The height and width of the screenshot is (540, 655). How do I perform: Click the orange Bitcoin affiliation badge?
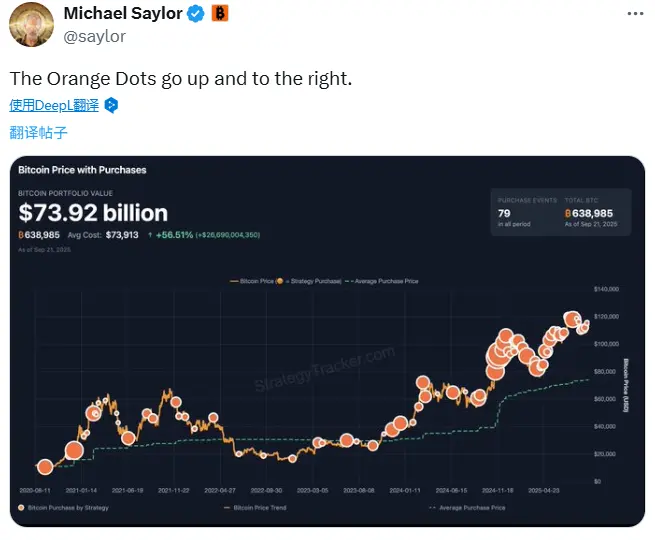219,14
